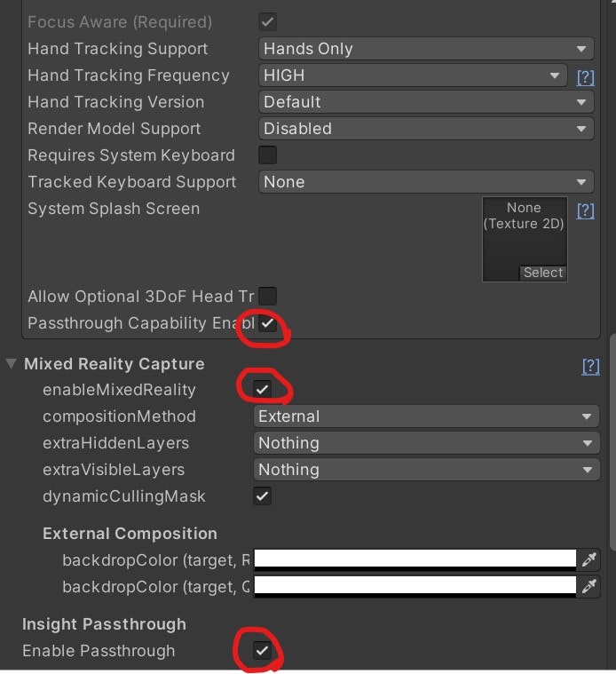The width and height of the screenshot is (616, 674).
Task: Toggle dynamicCullingMask checkbox
Action: 262,496
